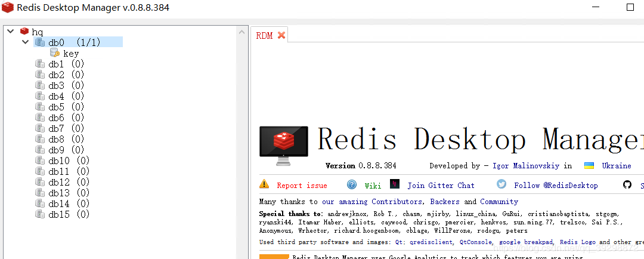Select db5 (0) in the tree

click(x=66, y=107)
